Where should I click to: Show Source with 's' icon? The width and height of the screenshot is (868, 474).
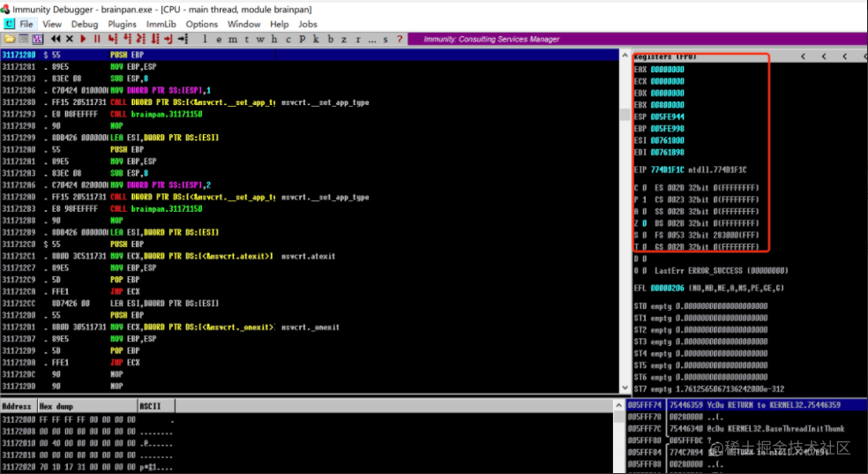pos(385,39)
